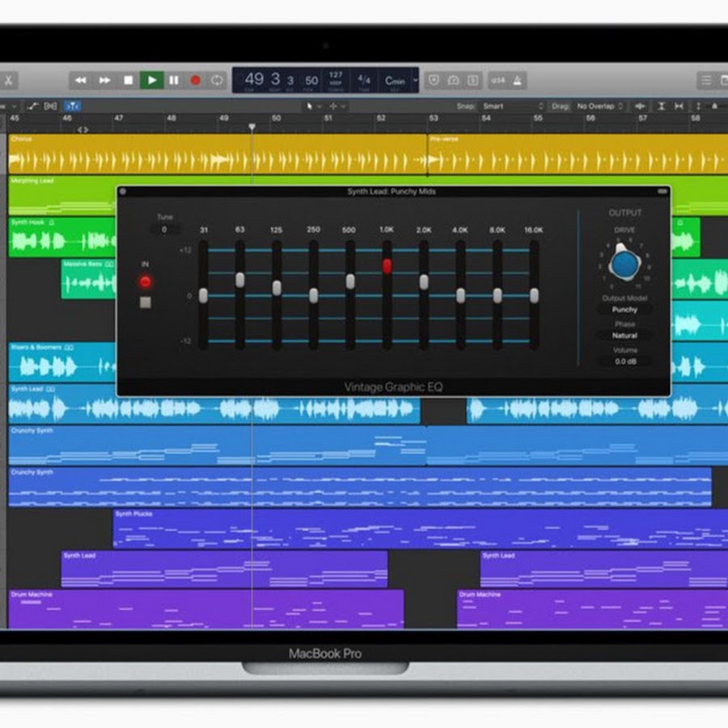Open the Tuner button
Viewport: 728px width, 728px height.
point(453,80)
